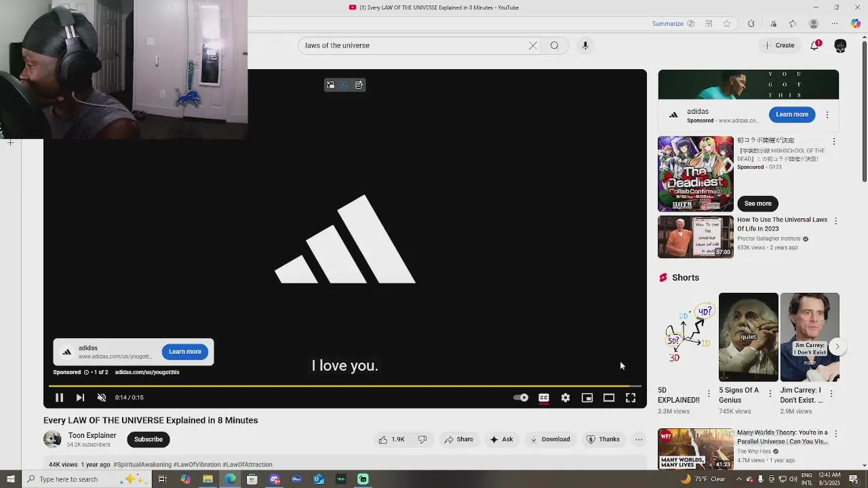Screen dimensions: 868x488
Task: Subscribe to Toon Explainer
Action: (x=149, y=439)
